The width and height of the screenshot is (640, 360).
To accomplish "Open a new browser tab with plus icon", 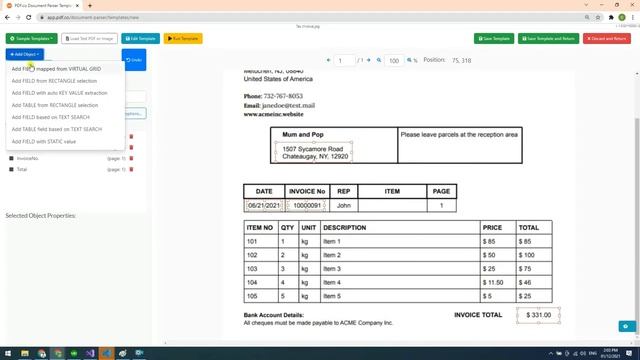I will tap(90, 6).
